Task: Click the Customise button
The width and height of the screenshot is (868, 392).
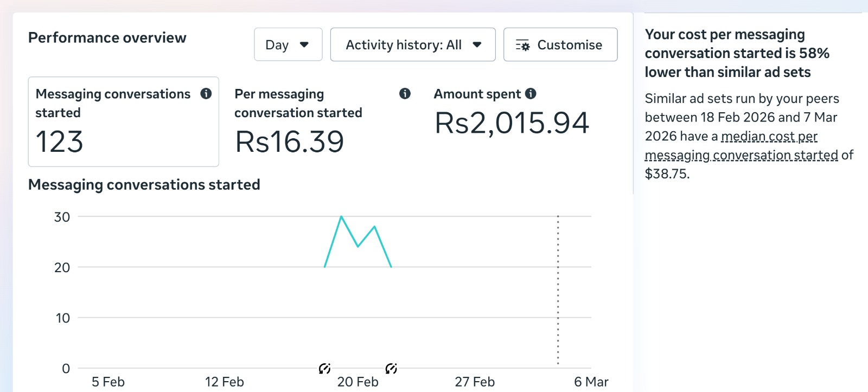Action: (x=560, y=44)
